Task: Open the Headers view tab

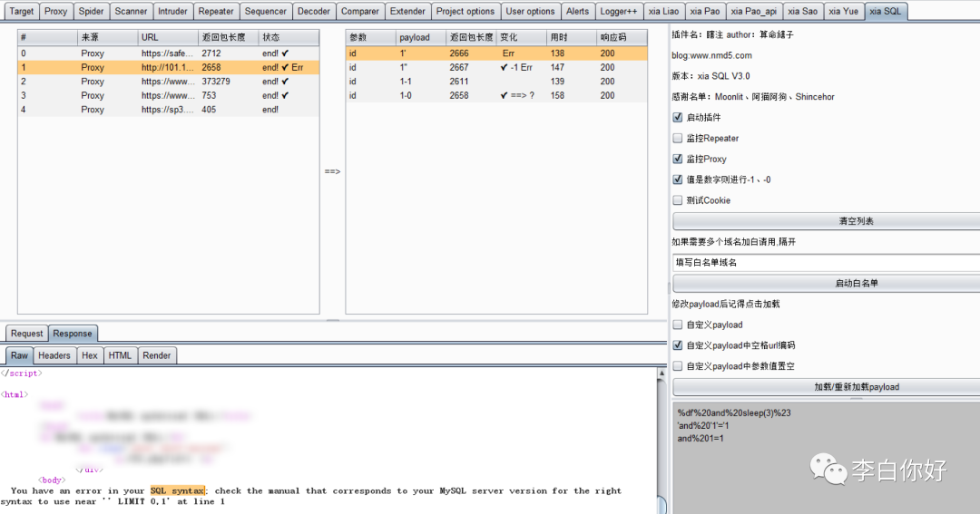Action: 54,355
